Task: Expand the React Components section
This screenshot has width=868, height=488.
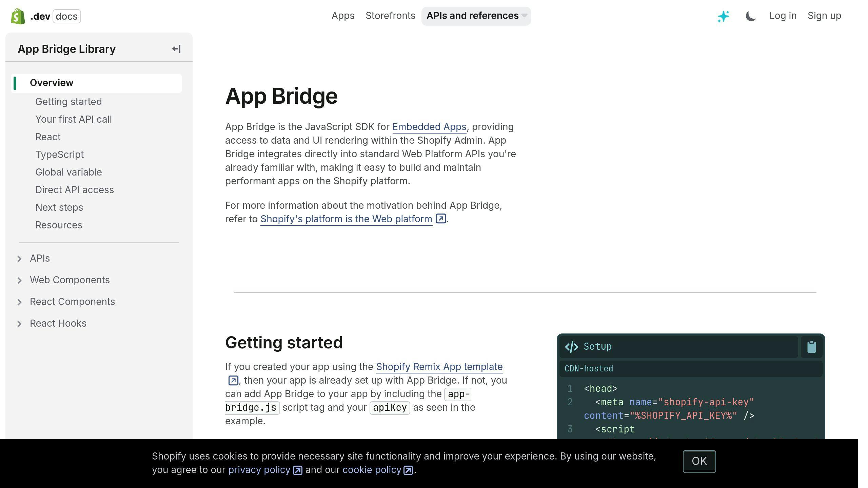Action: pyautogui.click(x=19, y=302)
